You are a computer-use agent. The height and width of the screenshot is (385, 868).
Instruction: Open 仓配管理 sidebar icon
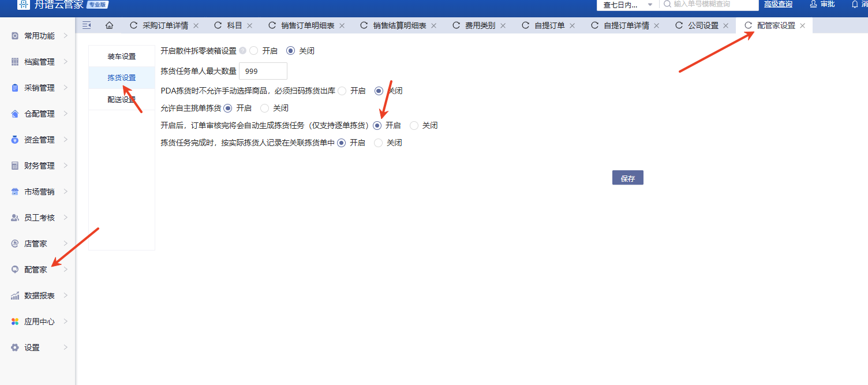coord(15,114)
